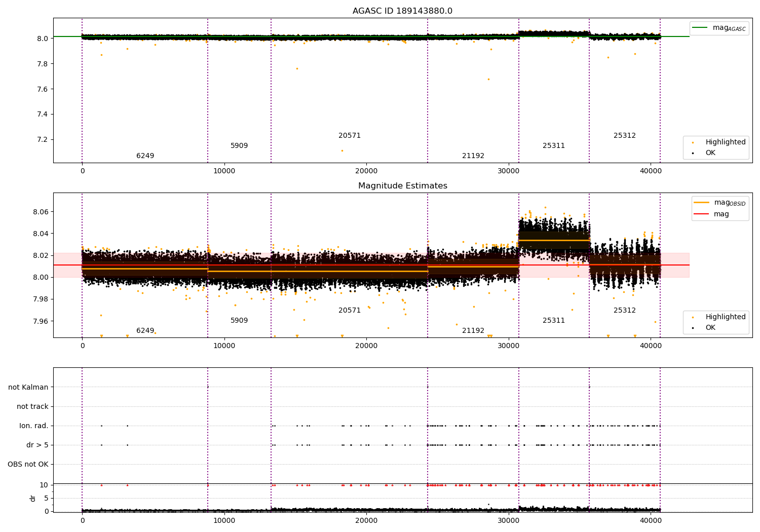Select the green mag AGASC legend entry
The image size is (760, 532).
(719, 28)
